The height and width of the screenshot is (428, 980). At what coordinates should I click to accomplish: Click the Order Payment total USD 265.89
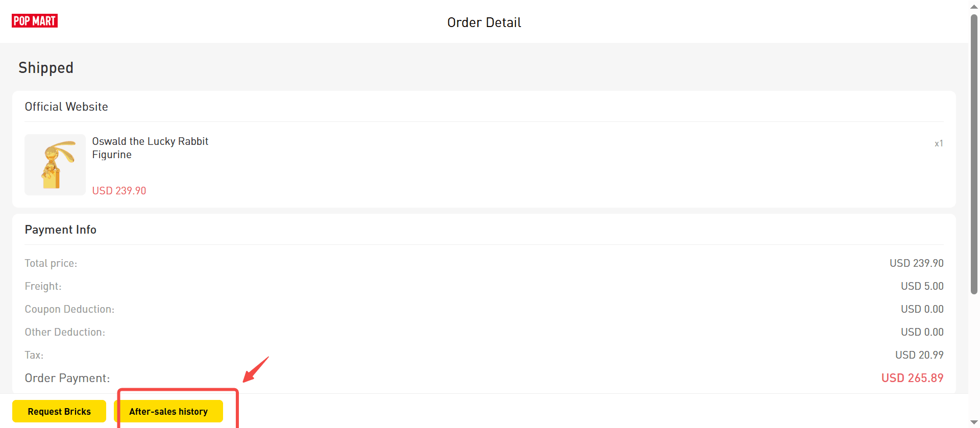912,378
